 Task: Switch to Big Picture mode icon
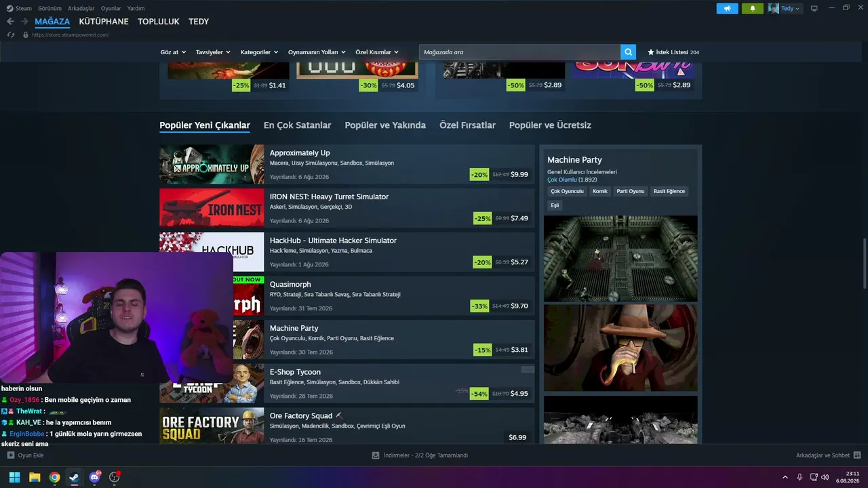814,8
